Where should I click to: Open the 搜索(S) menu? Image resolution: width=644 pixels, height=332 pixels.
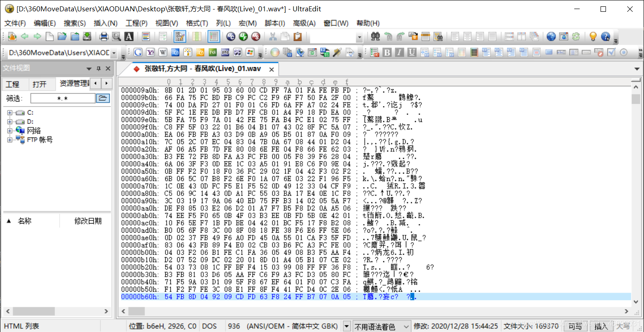(x=75, y=23)
